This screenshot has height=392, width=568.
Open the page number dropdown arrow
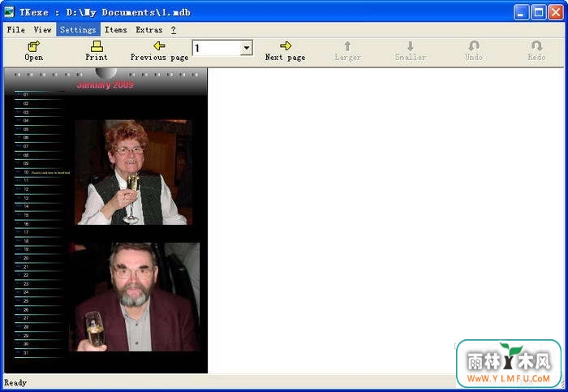click(x=247, y=48)
